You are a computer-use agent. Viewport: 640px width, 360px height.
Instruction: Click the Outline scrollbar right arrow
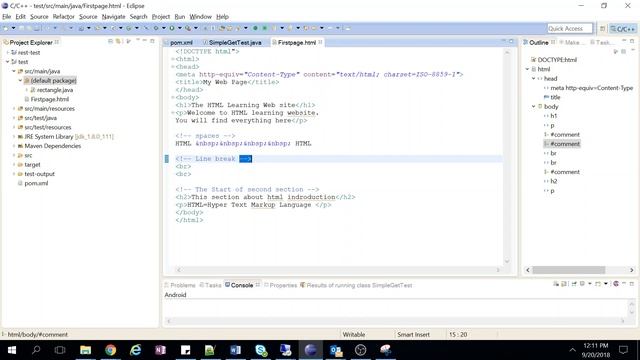tap(631, 270)
